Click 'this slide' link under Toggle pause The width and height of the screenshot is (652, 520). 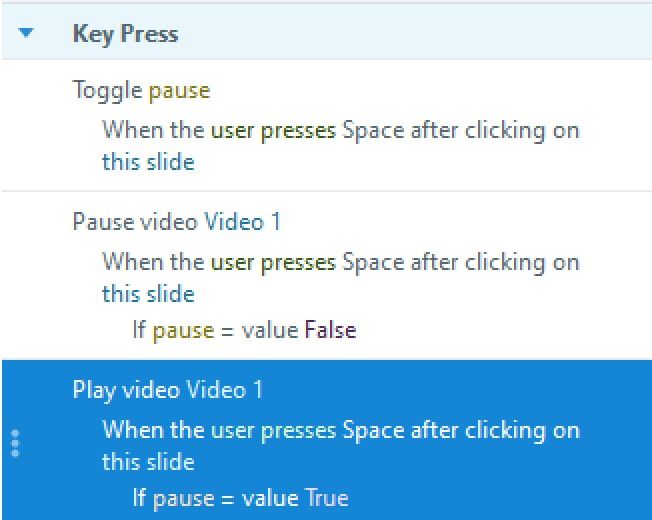tap(148, 162)
